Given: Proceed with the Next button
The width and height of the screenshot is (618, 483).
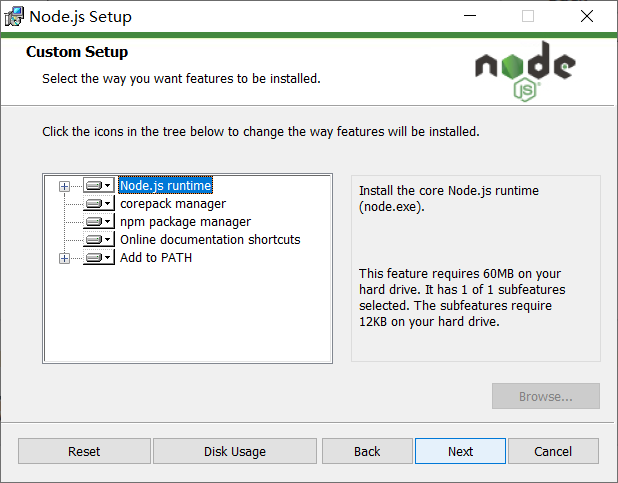Looking at the screenshot, I should tap(460, 451).
